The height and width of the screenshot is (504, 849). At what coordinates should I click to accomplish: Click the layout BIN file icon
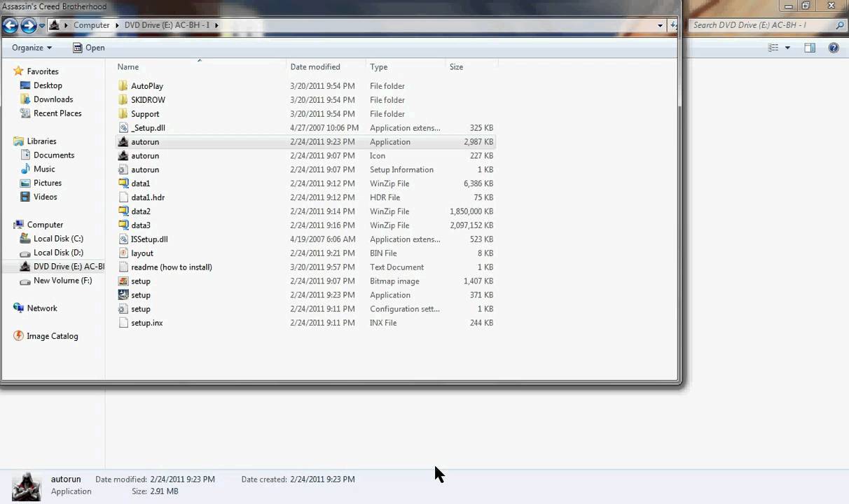[x=123, y=253]
